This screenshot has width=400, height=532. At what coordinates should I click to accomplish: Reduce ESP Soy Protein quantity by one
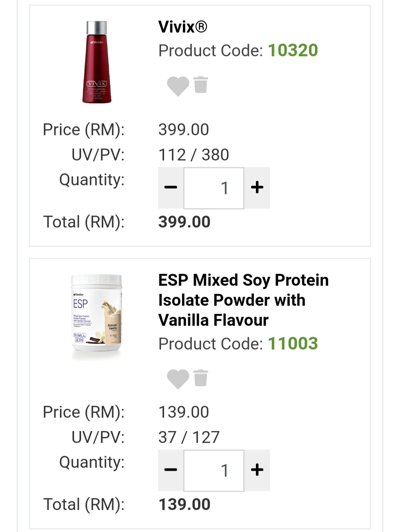click(x=171, y=470)
